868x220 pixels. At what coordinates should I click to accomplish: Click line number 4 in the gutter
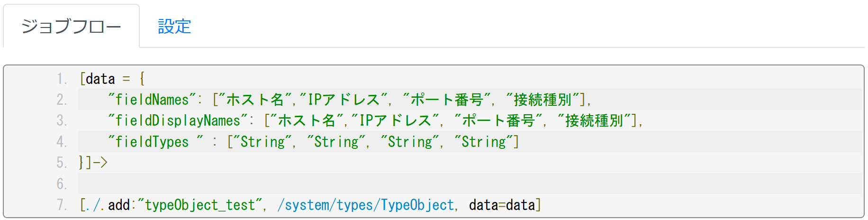click(62, 142)
